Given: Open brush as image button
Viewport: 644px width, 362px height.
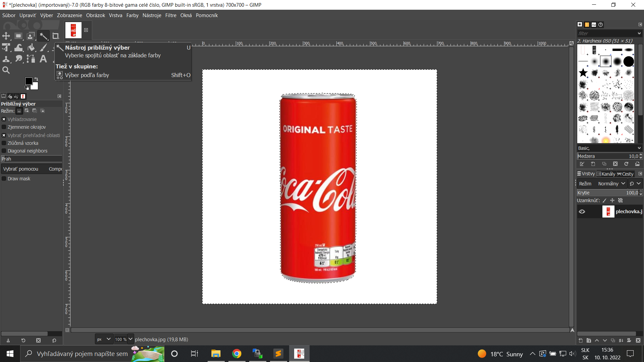Looking at the screenshot, I should point(637,164).
